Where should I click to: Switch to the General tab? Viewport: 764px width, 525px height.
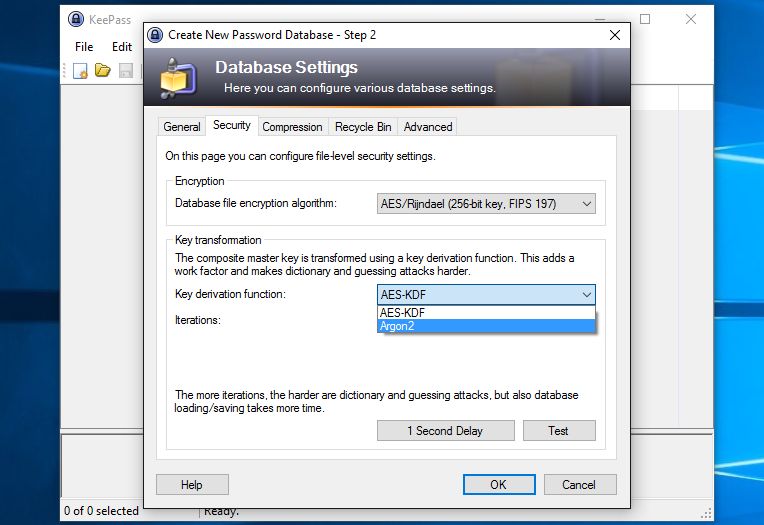(182, 127)
